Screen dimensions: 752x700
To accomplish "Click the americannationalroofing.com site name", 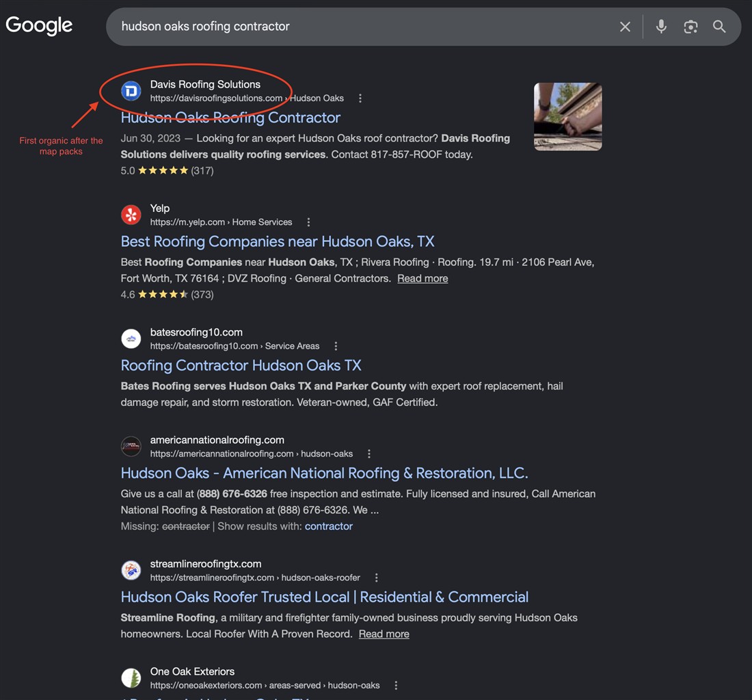I will (217, 440).
